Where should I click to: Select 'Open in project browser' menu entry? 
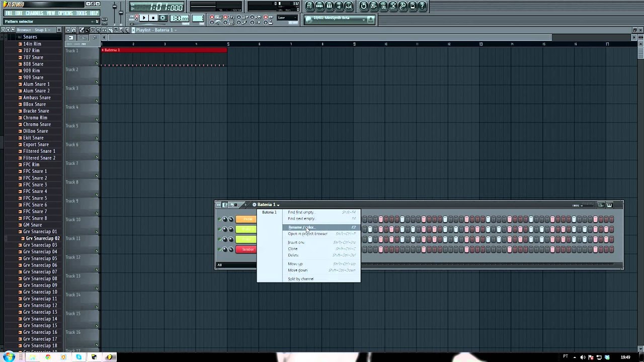click(320, 234)
